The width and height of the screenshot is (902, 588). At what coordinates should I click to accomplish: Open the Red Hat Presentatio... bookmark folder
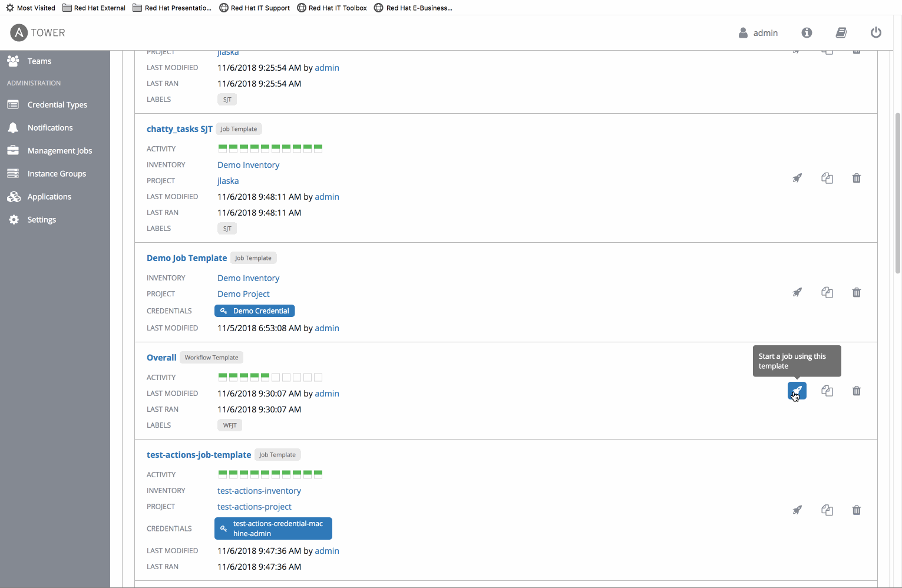click(x=172, y=8)
